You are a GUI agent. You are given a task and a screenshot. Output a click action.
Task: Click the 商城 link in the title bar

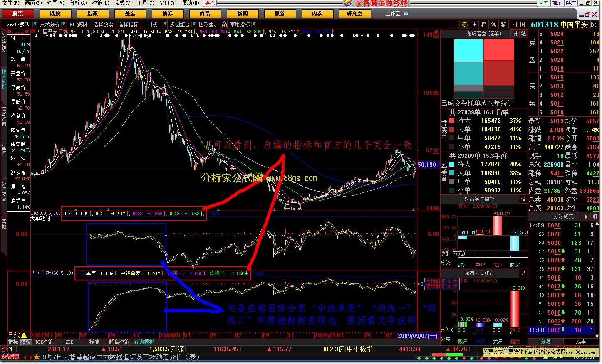coord(557,3)
